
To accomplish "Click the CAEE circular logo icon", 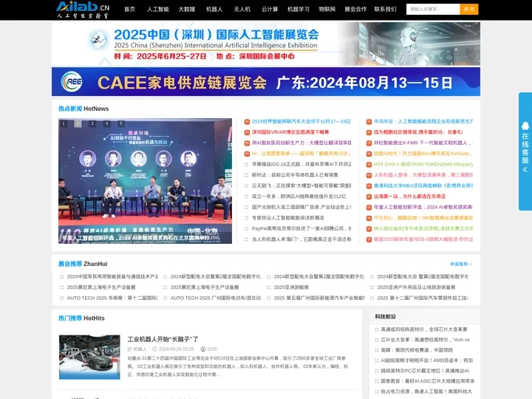I will (72, 81).
